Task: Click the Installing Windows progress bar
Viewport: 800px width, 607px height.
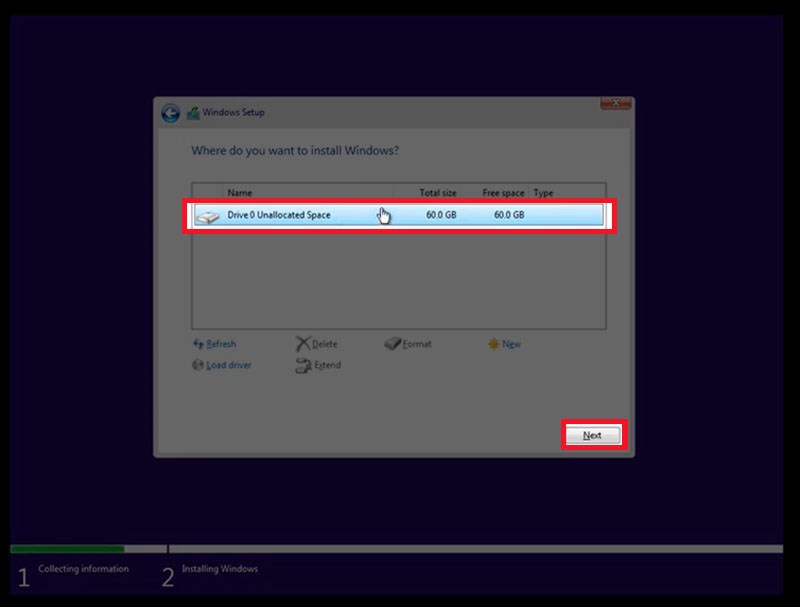Action: tap(476, 549)
